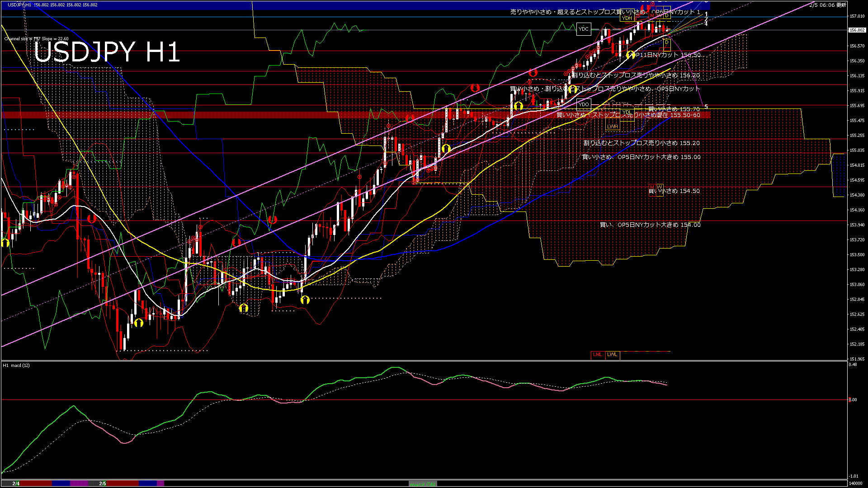Image resolution: width=868 pixels, height=488 pixels.
Task: Click the LWL marker near chart bottom
Action: click(x=612, y=355)
